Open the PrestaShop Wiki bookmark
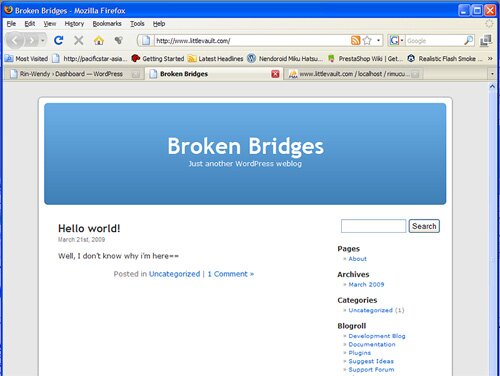Viewport: 500px width, 376px height. [365, 59]
